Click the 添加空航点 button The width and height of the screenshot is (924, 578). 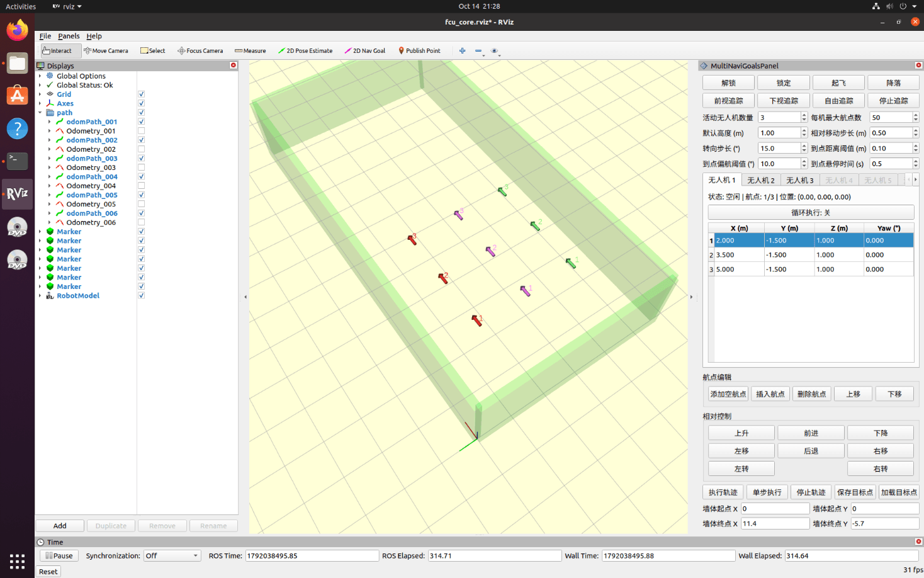(728, 394)
